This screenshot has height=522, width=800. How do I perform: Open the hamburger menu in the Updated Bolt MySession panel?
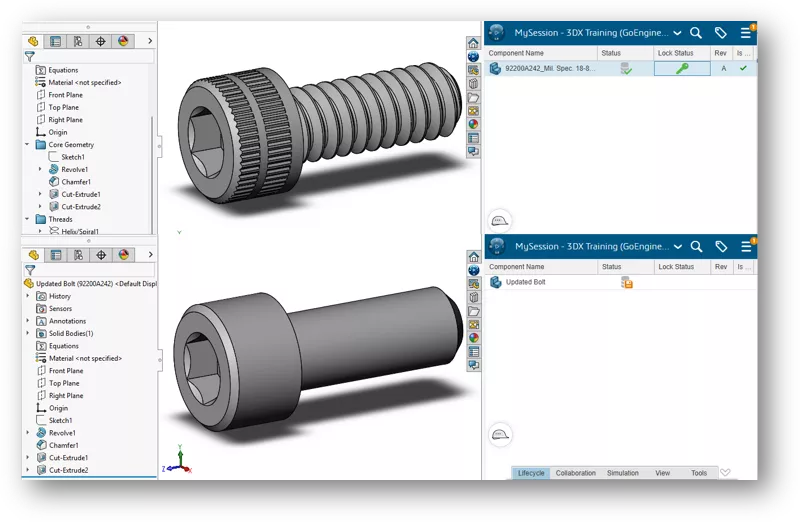(746, 247)
